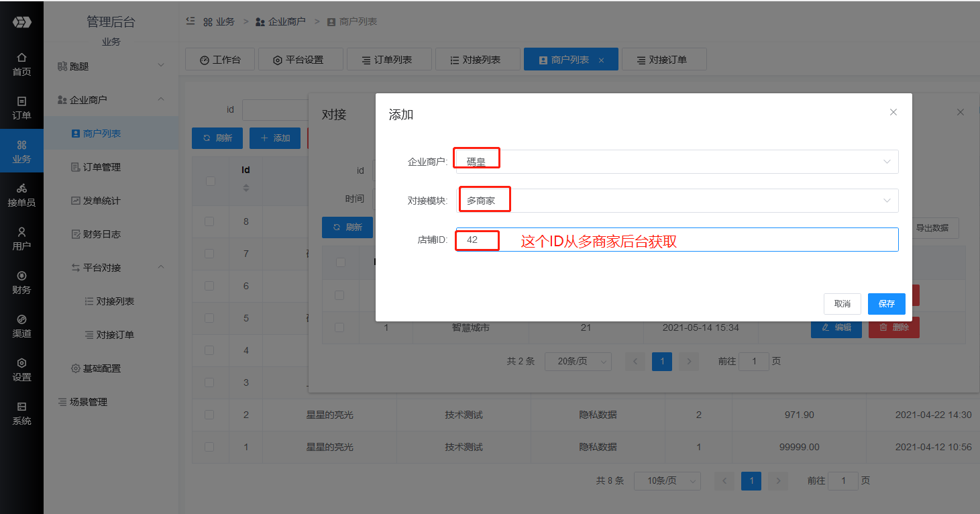Viewport: 980px width, 514px height.
Task: Open the 企业商户 dropdown in dialog
Action: pos(677,162)
